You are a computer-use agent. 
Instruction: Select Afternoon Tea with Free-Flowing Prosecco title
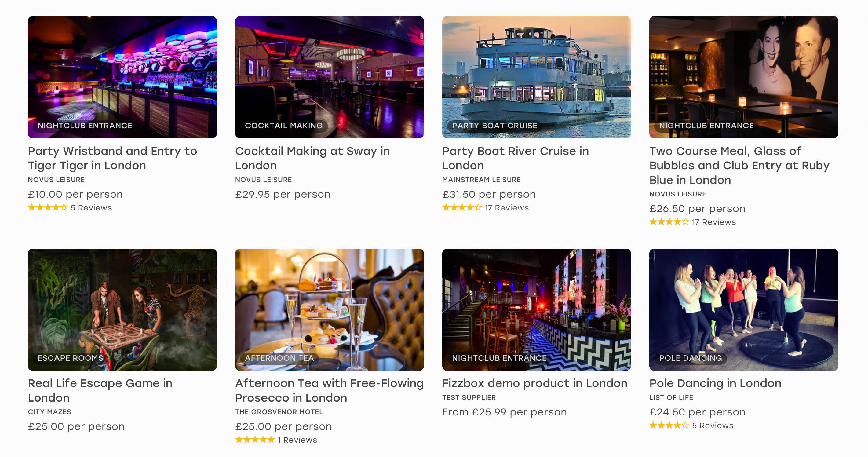329,390
